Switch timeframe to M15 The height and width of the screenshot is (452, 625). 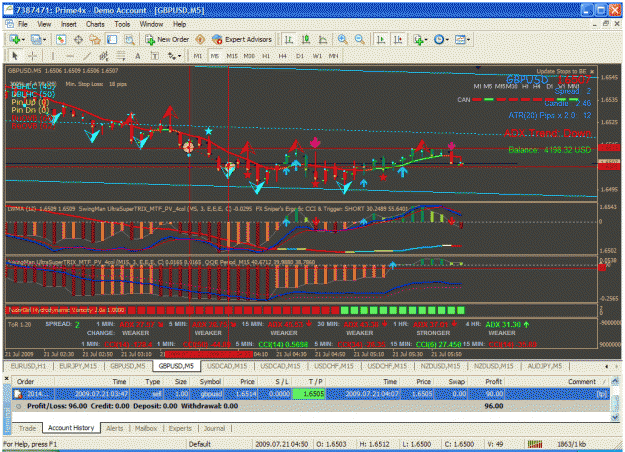pyautogui.click(x=232, y=56)
